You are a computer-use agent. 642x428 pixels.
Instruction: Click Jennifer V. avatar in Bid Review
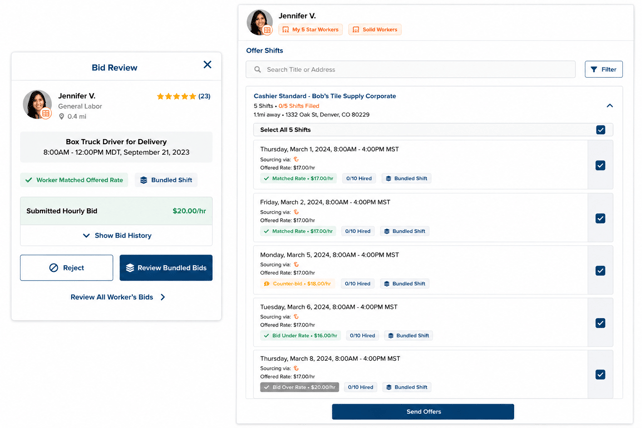(x=37, y=105)
